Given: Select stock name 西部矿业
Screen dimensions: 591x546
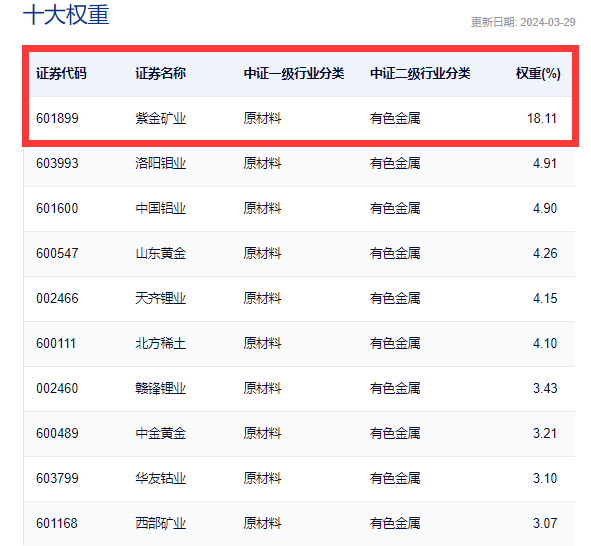Looking at the screenshot, I should point(161,523).
